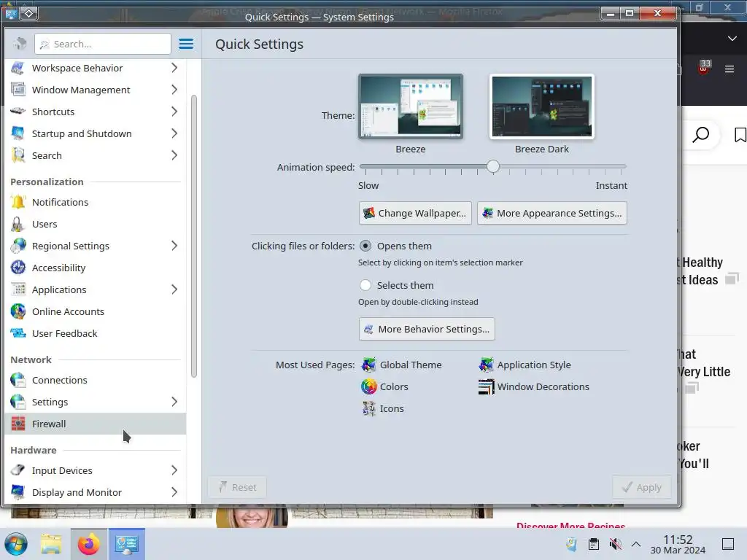Click the Search category magnifier icon

click(x=18, y=155)
